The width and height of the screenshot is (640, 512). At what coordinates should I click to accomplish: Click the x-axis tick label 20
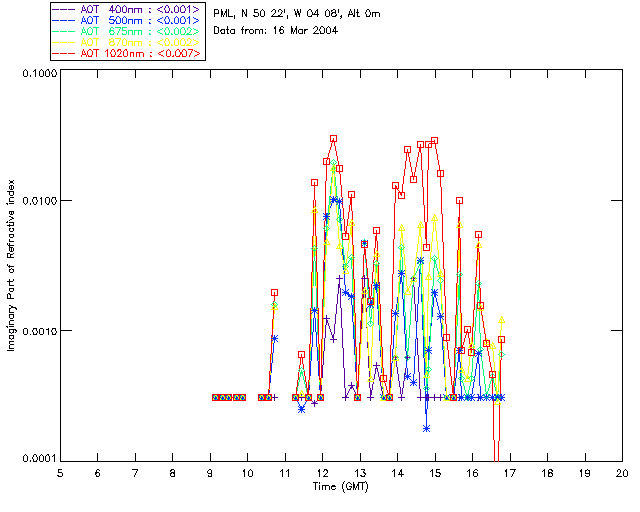tap(622, 473)
